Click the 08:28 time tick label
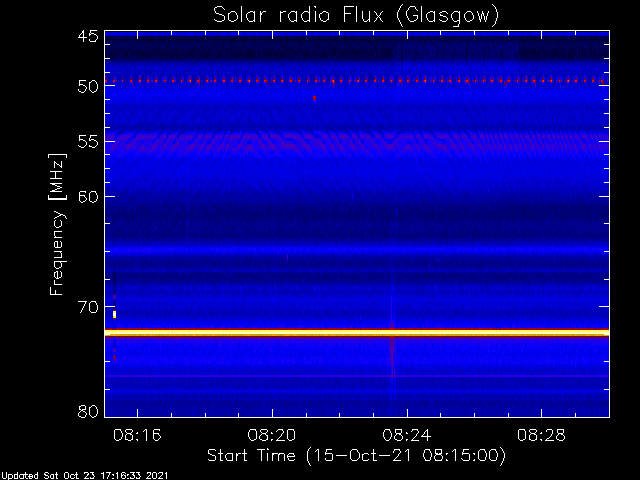The height and width of the screenshot is (480, 640). coord(541,435)
